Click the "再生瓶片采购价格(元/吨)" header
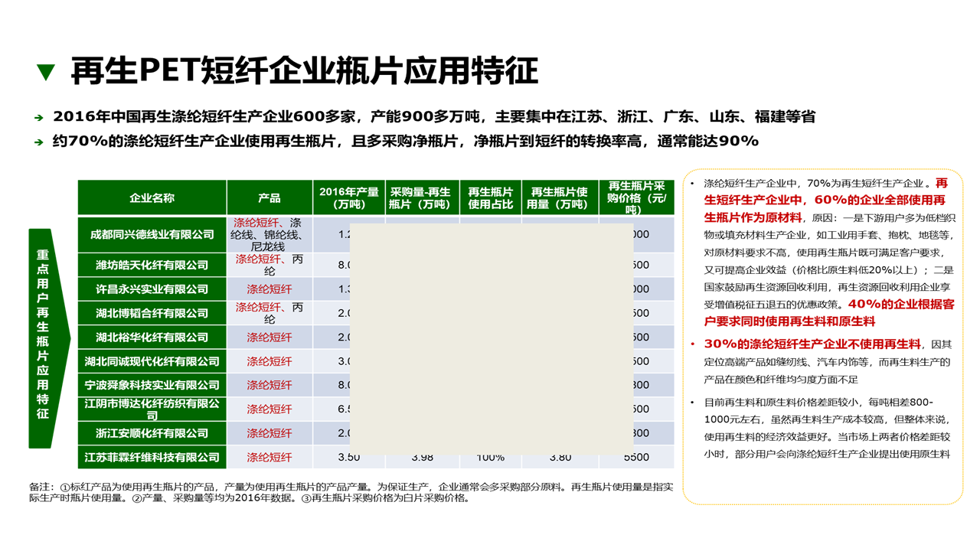 (636, 198)
